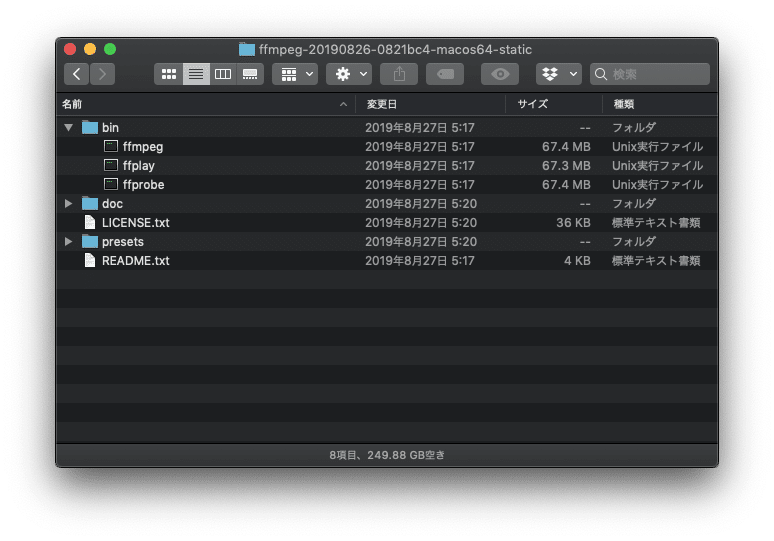This screenshot has height=541, width=774.
Task: Click the window title ffmpeg-20190826-0821bc4-macos64-static
Action: pos(395,49)
